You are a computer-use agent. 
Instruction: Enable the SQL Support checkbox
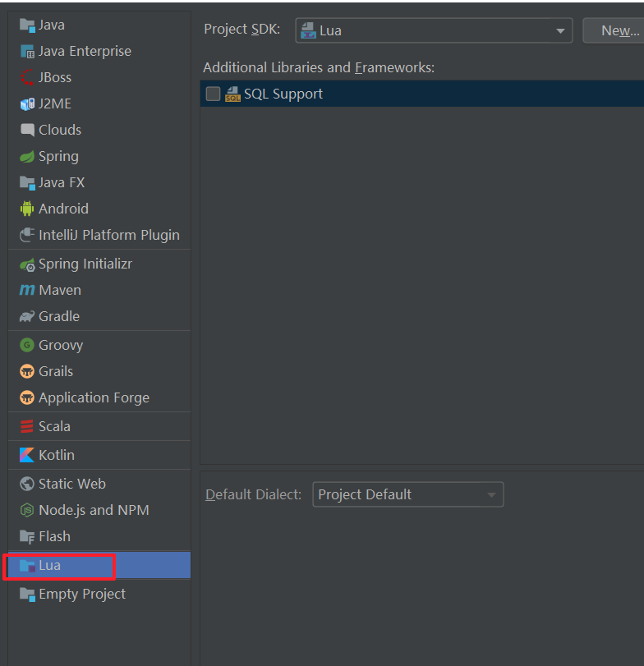coord(213,94)
